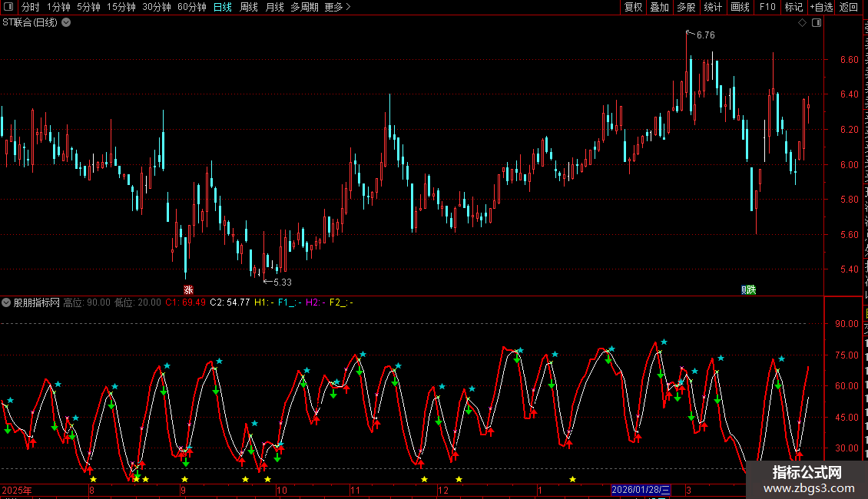Click the 高位: 90.00 parameter text
868x499 pixels.
[x=87, y=302]
